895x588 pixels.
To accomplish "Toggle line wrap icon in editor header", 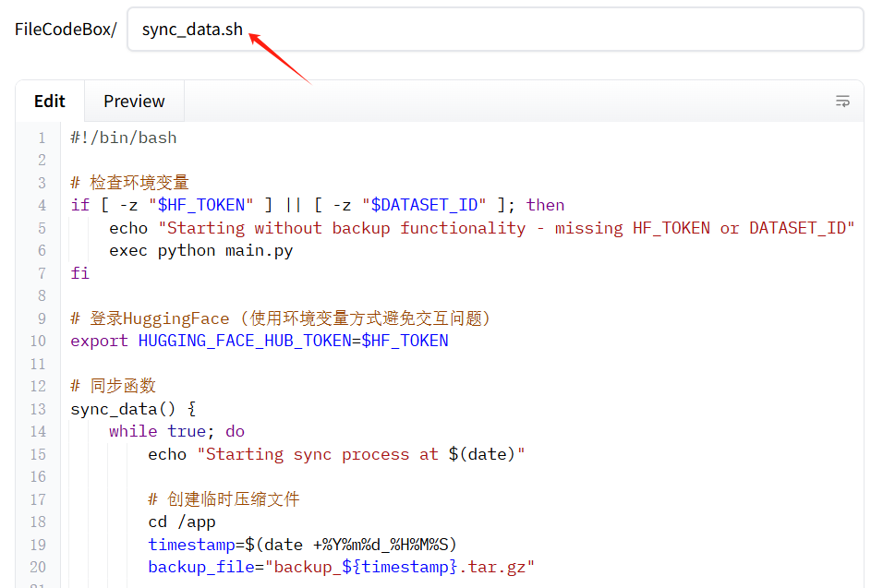I will point(842,102).
